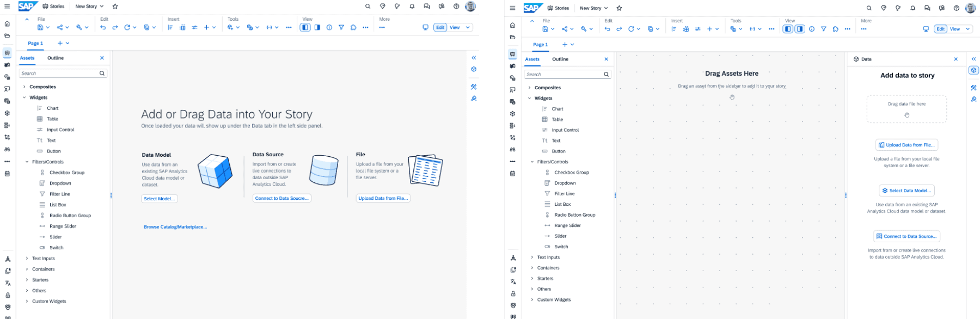Viewport: 980px width, 319px height.
Task: Click the favorite star beside New Story, right window
Action: pyautogui.click(x=619, y=8)
